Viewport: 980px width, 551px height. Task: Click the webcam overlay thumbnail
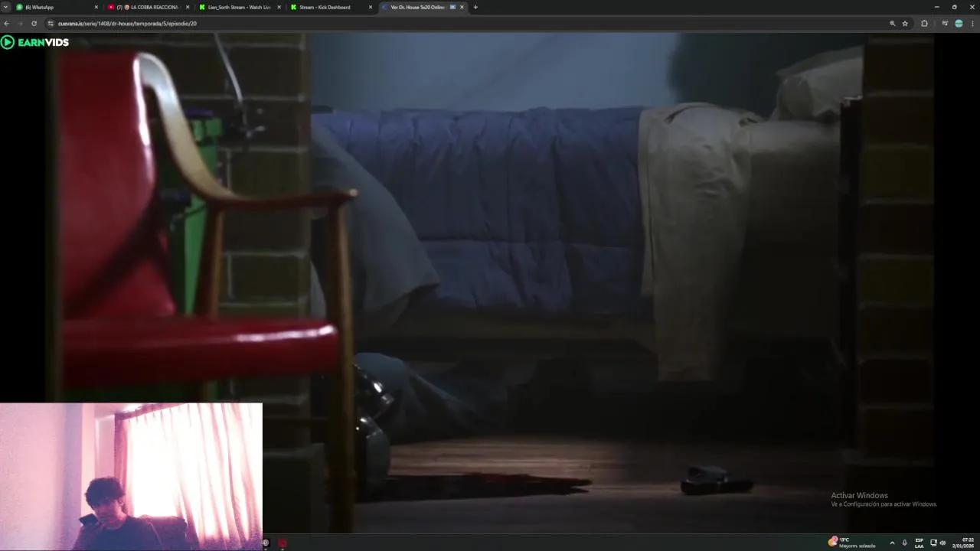point(131,476)
